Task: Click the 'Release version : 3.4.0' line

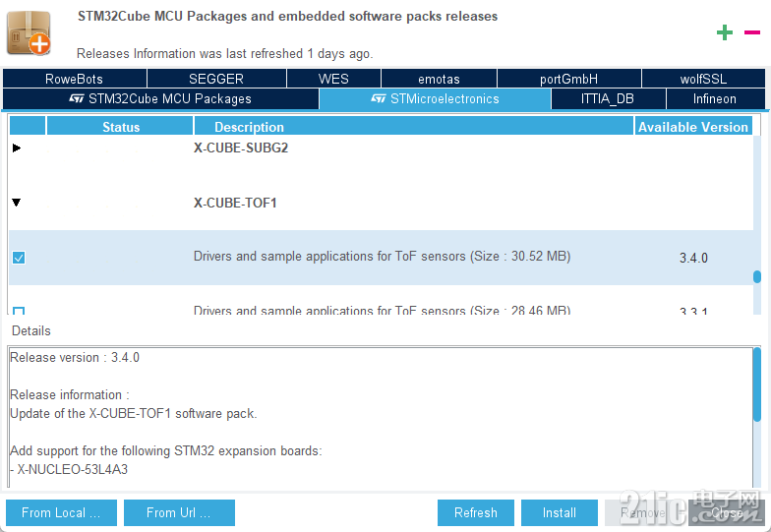Action: 75,358
